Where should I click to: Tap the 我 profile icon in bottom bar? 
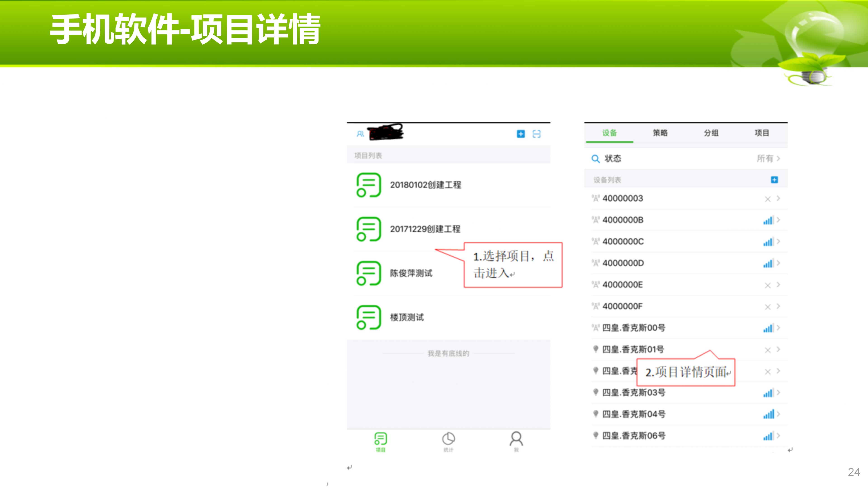pyautogui.click(x=516, y=439)
